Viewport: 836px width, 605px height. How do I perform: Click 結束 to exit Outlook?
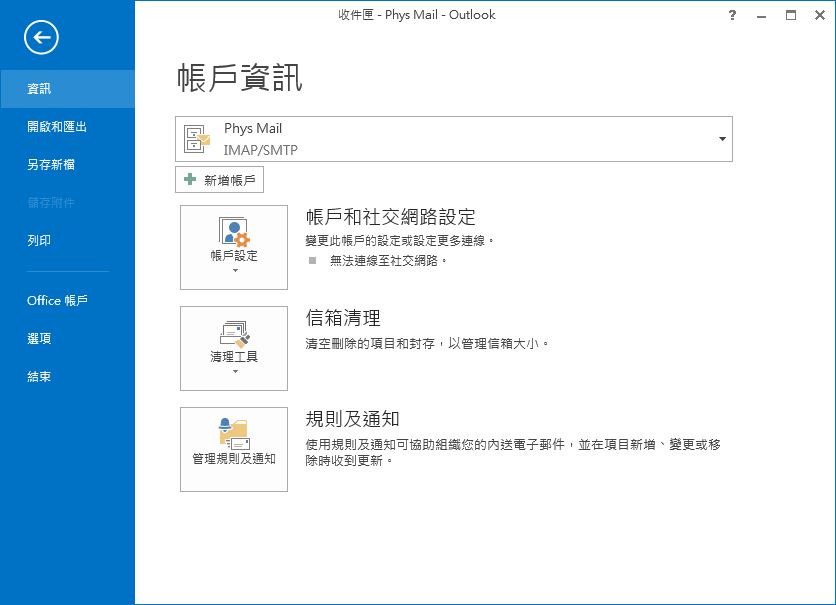coord(67,376)
